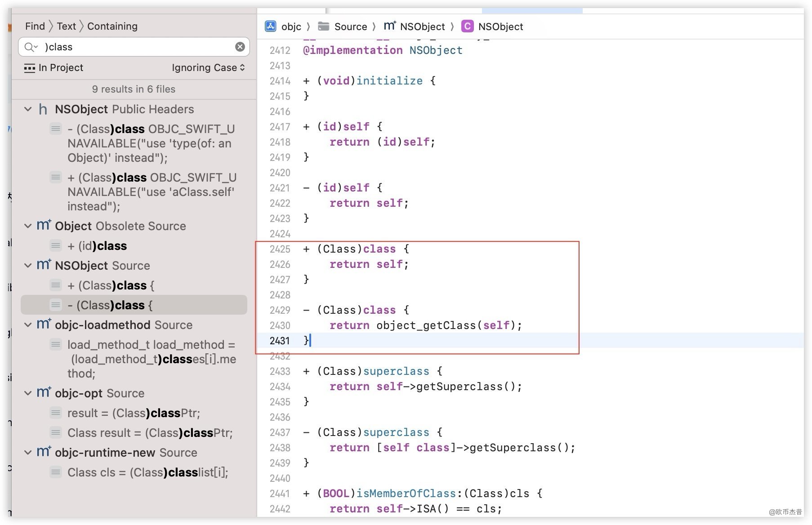Click the result icon next to + (id)class
The image size is (812, 525).
click(x=56, y=246)
